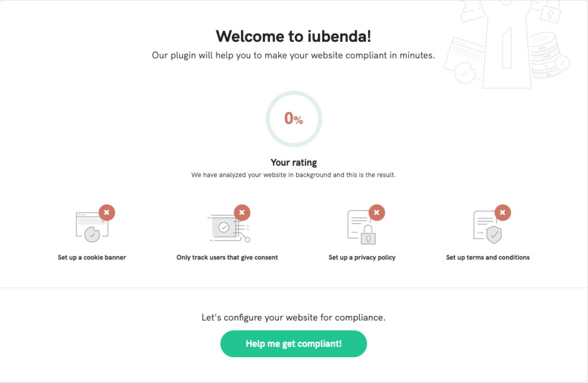This screenshot has height=383, width=588.
Task: Select the 'Your rating' label text
Action: [293, 163]
